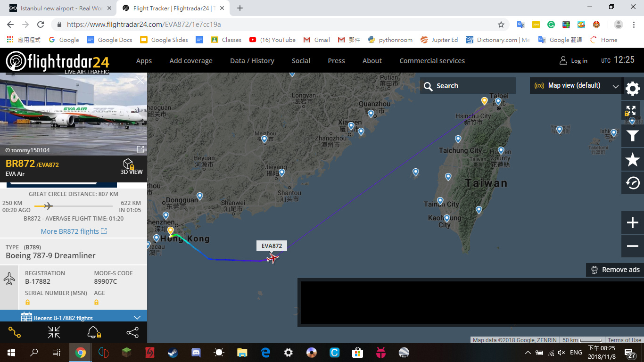
Task: Click the Taichung City airport marker
Action: pyautogui.click(x=458, y=140)
